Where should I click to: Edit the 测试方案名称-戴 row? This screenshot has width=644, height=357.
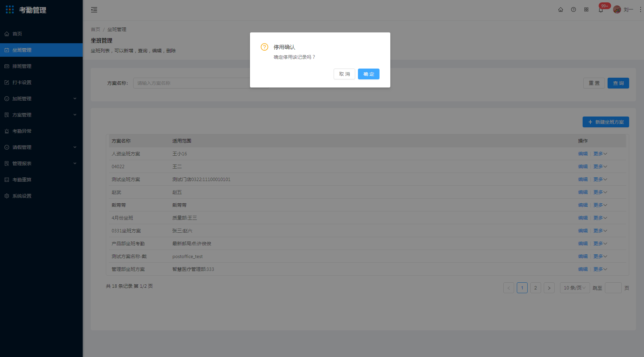click(583, 256)
